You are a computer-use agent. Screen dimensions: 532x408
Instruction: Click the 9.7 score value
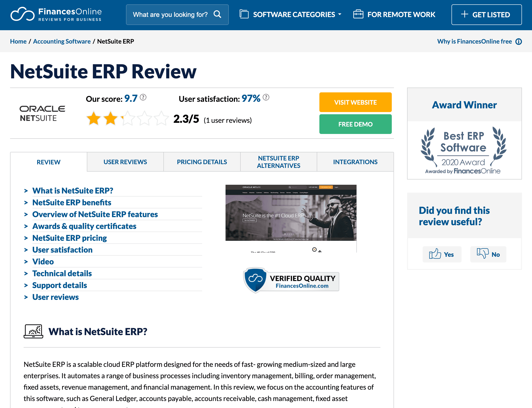pyautogui.click(x=131, y=98)
